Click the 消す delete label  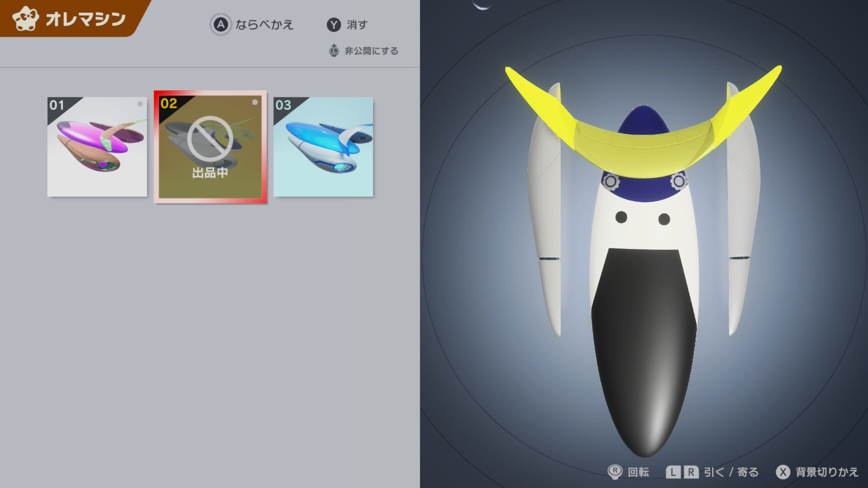[x=357, y=25]
